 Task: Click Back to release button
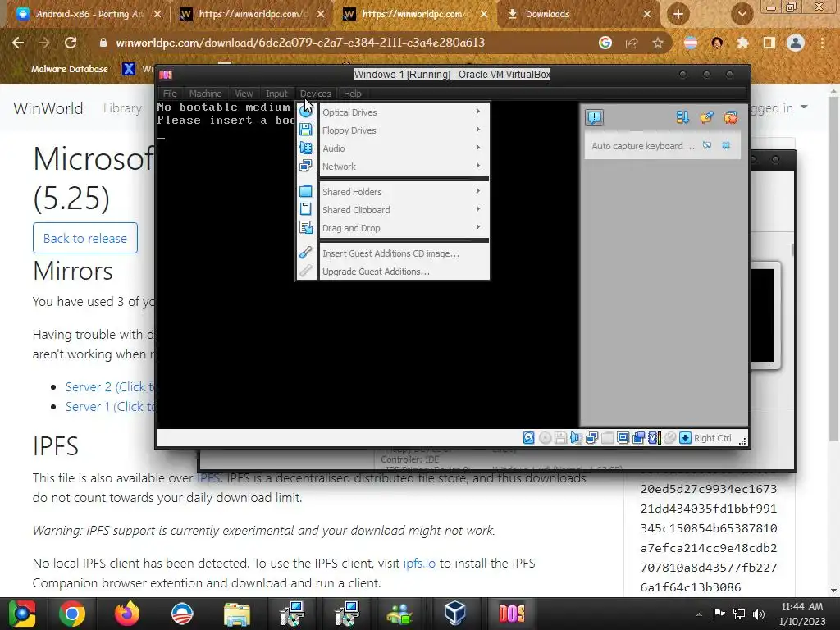[x=85, y=238]
